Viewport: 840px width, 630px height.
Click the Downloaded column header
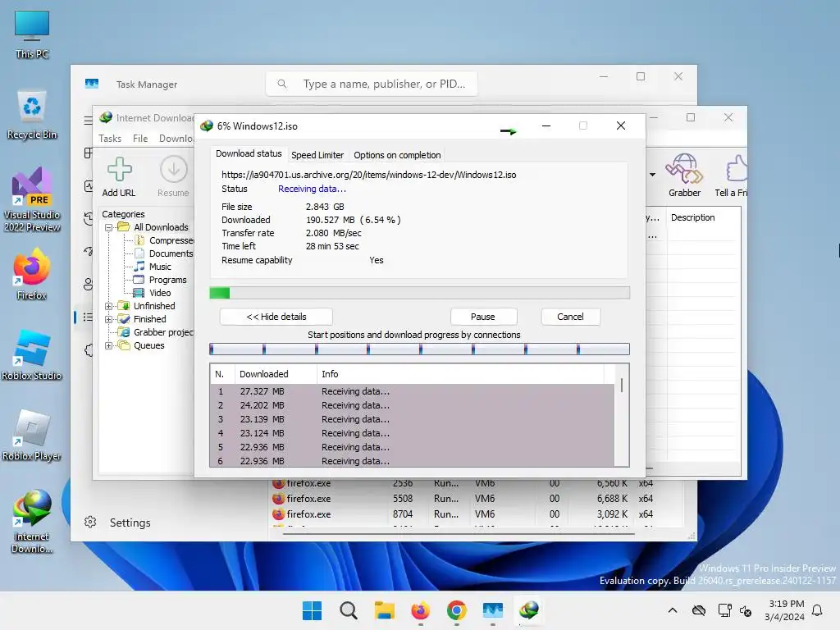tap(276, 374)
